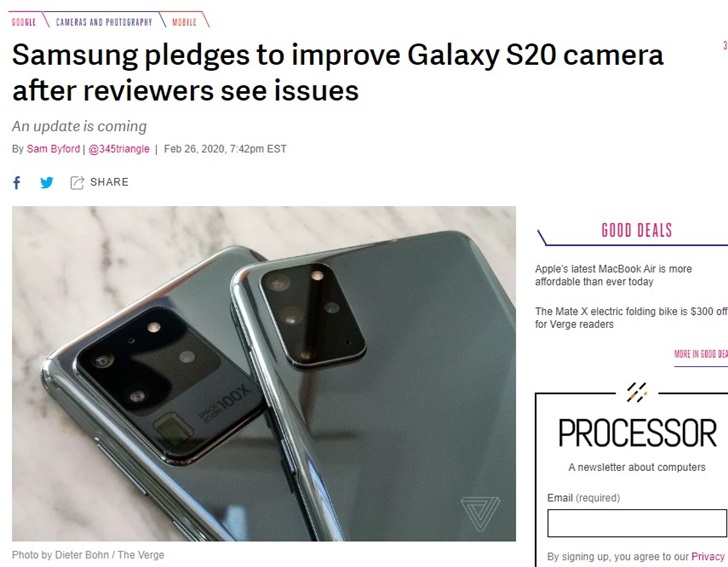Visit the @345triangle Twitter handle link
The height and width of the screenshot is (567, 728).
(x=119, y=149)
